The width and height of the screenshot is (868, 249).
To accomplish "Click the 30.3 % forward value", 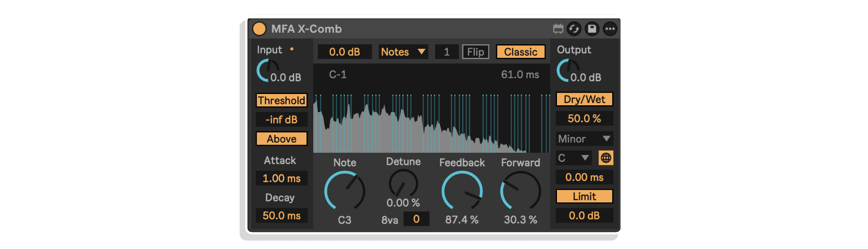I will pos(521,220).
